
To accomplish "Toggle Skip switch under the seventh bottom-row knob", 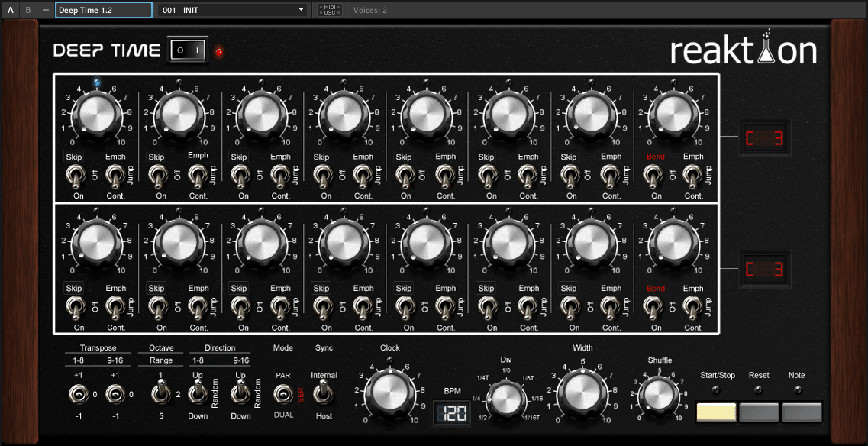I will (569, 308).
